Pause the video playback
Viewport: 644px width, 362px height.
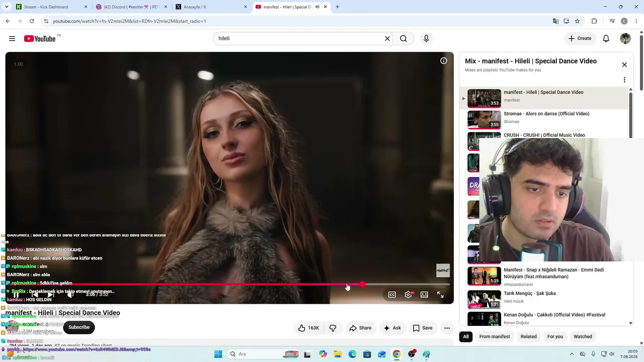(x=16, y=295)
